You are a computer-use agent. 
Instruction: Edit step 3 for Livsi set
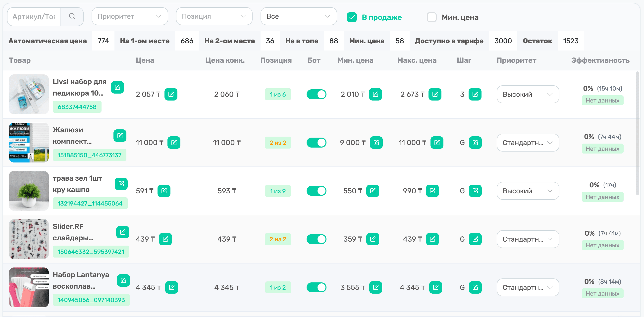click(475, 94)
